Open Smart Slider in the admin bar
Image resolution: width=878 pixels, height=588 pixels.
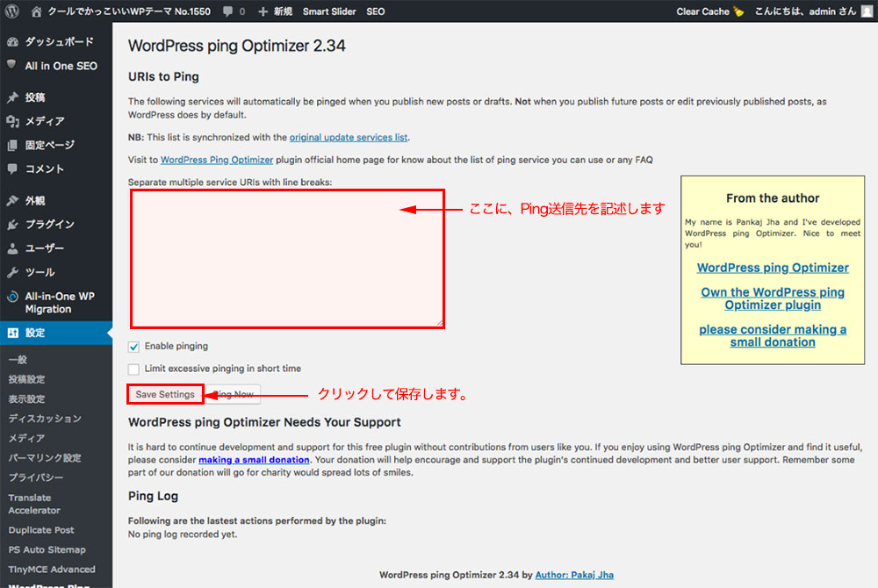(329, 11)
